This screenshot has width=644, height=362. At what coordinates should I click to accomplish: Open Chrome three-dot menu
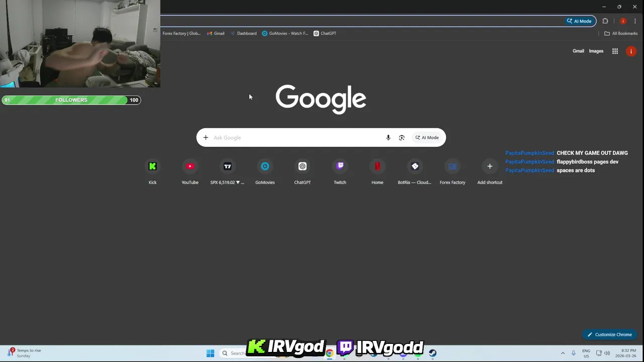tap(635, 21)
